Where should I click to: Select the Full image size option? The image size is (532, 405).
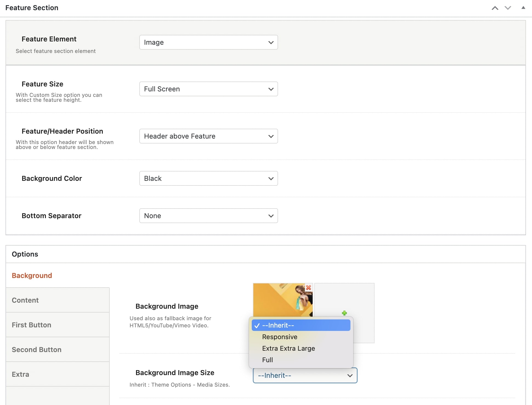[267, 360]
